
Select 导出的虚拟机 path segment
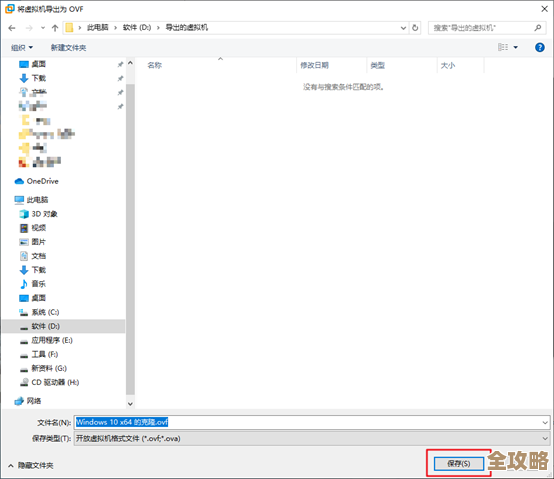pyautogui.click(x=187, y=28)
